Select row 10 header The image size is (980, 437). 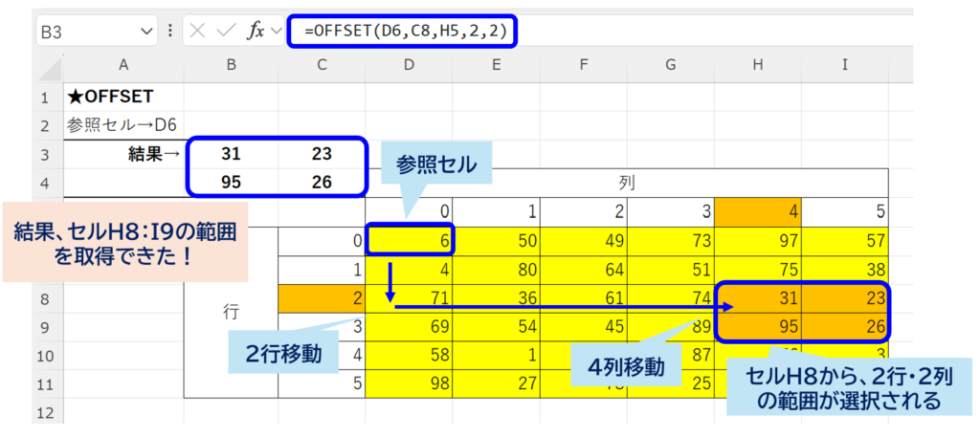coord(44,356)
